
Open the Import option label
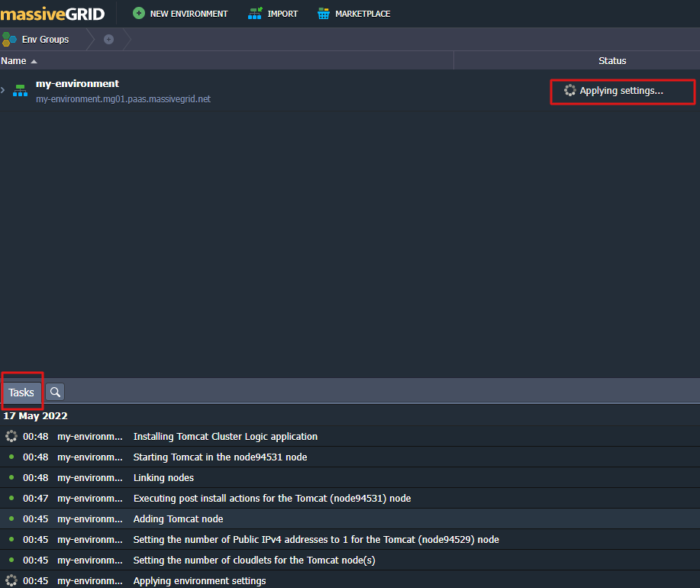(x=282, y=14)
